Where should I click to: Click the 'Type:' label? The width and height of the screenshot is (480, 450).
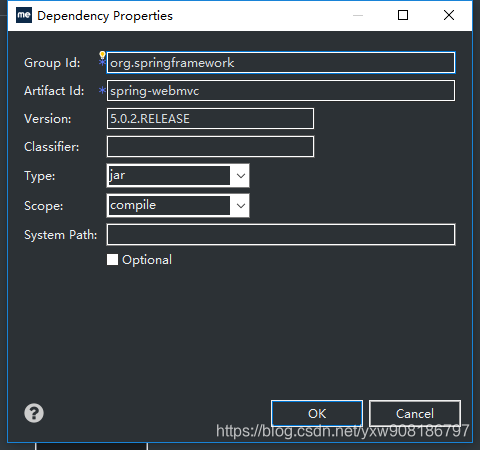40,176
